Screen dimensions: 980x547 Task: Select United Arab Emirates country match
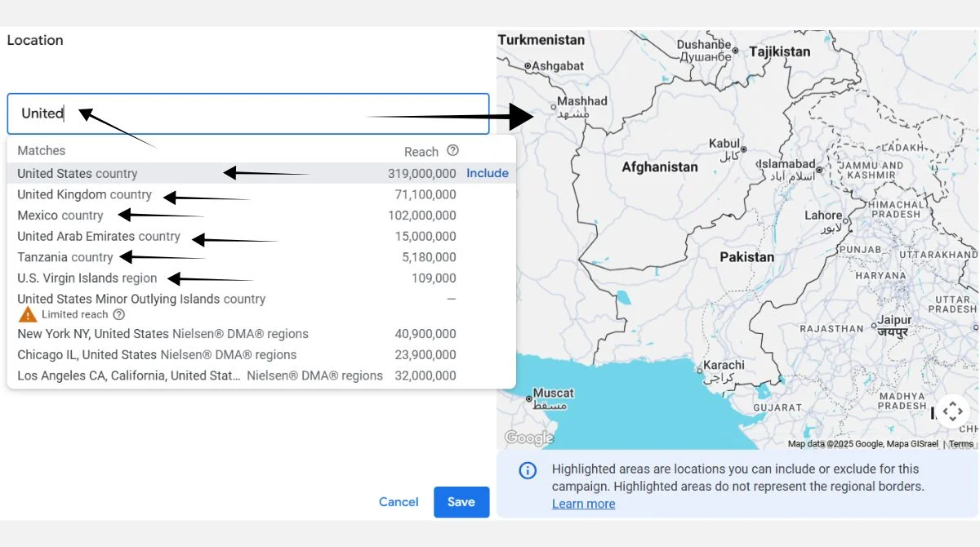tap(261, 236)
